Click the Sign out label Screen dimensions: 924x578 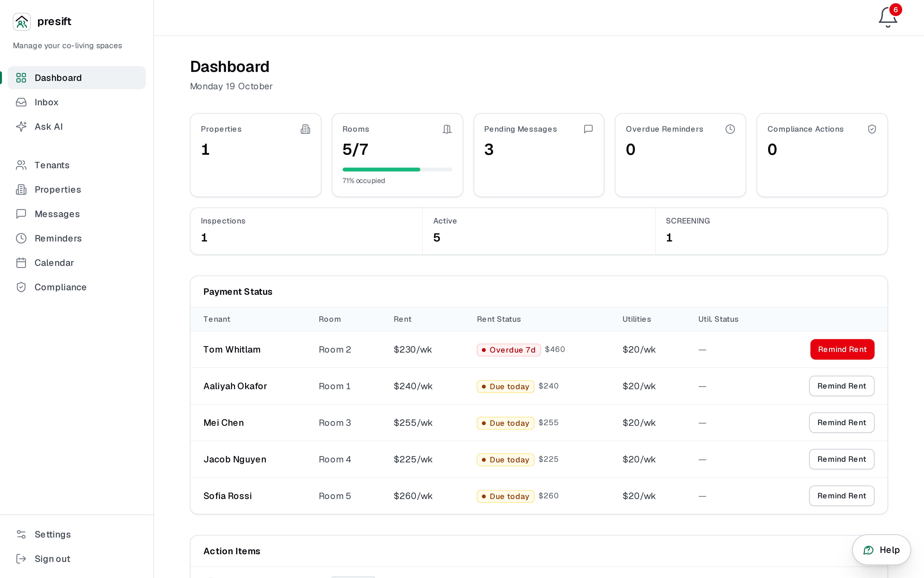coord(52,559)
